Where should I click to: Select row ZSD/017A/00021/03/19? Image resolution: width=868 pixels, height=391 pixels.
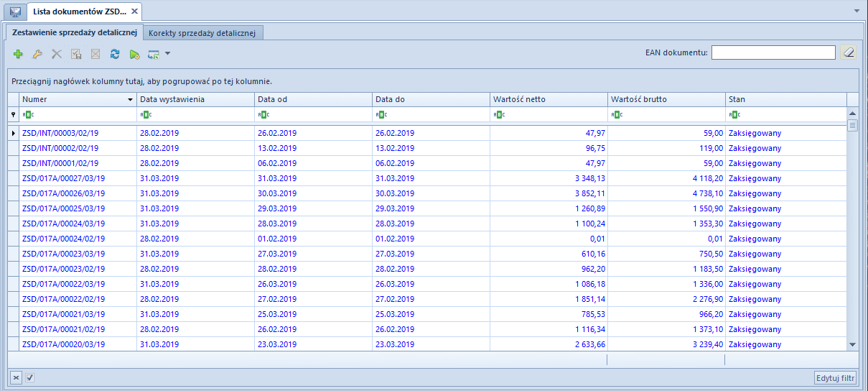427,314
